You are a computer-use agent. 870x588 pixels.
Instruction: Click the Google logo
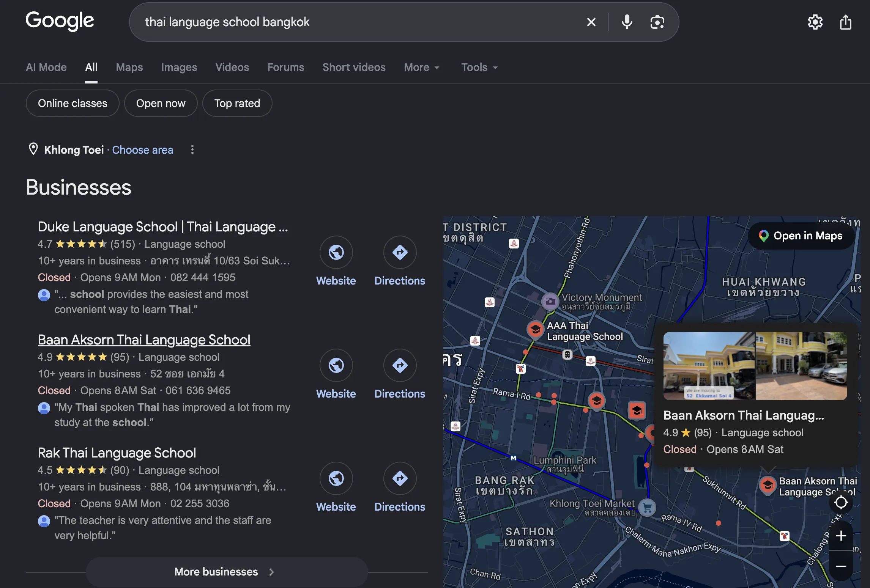[60, 21]
